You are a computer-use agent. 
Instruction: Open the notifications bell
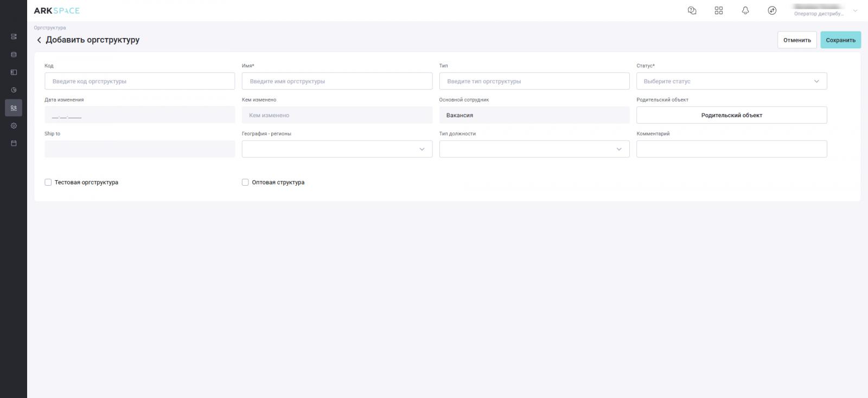click(x=745, y=10)
